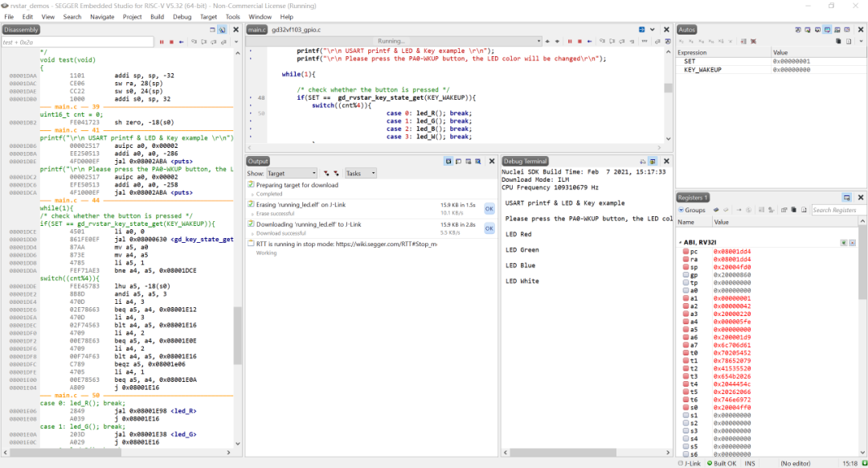The image size is (868, 468).
Task: Click the highlighted first icon in Output header
Action: tap(448, 161)
